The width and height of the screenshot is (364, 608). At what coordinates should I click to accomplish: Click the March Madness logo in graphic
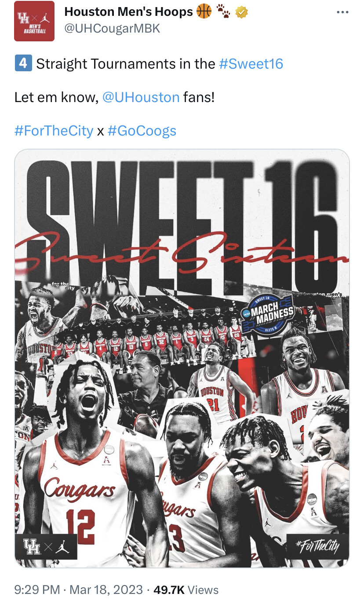pyautogui.click(x=268, y=314)
